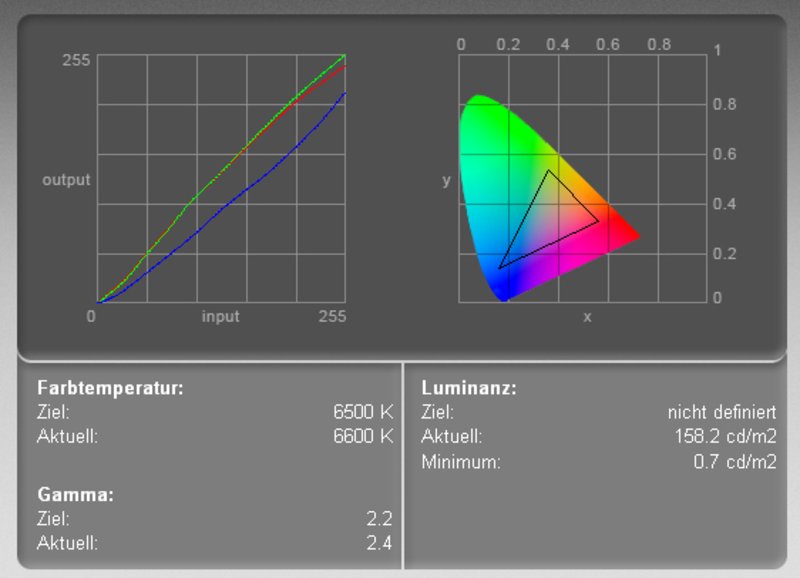Click the 'output' axis label
Viewport: 800px width, 578px height.
66,180
